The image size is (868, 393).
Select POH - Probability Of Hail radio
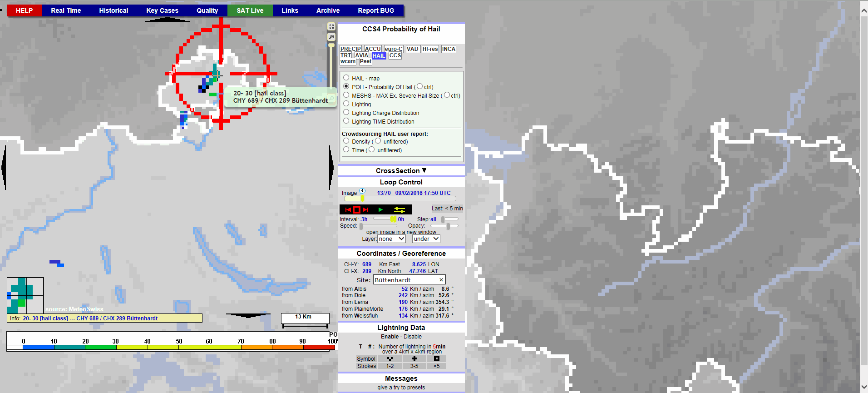(346, 86)
